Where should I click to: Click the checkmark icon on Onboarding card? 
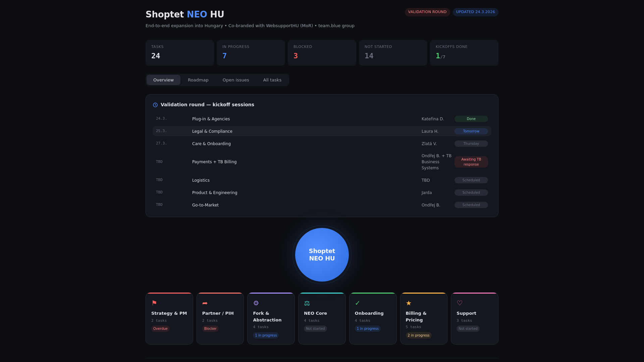pyautogui.click(x=358, y=303)
